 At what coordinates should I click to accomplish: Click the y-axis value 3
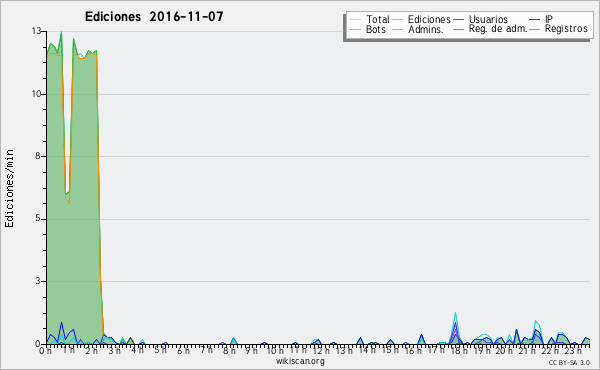point(38,281)
